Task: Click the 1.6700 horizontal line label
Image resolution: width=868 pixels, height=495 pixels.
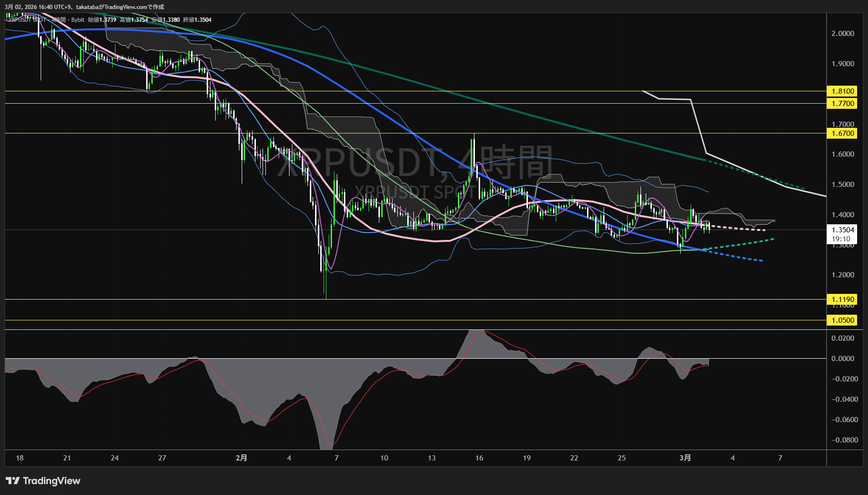Action: tap(842, 133)
